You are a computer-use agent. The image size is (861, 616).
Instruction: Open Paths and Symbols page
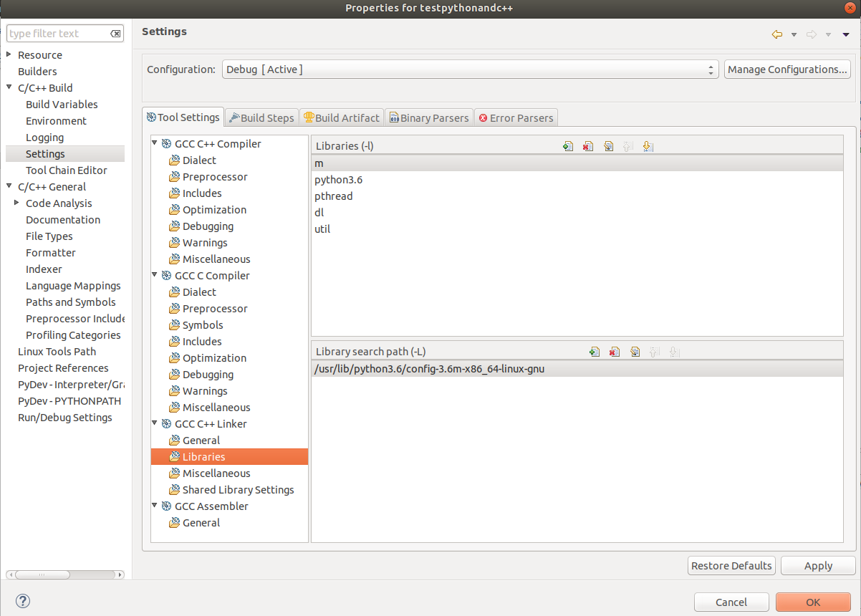click(71, 302)
